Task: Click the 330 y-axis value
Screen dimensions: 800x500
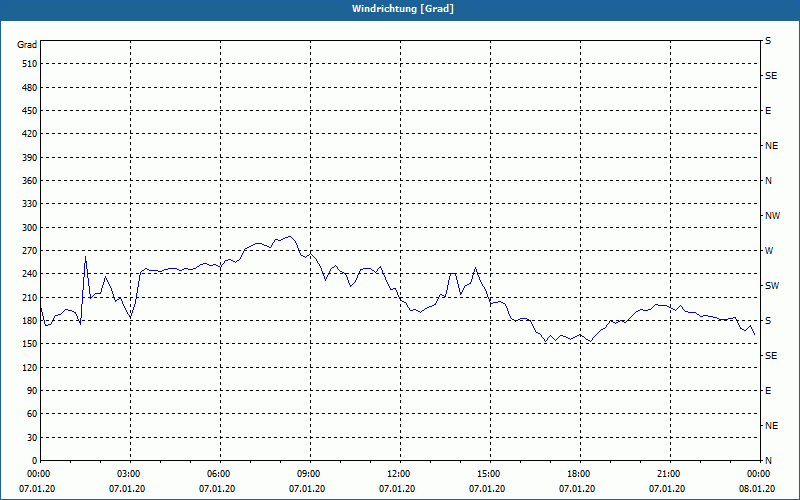Action: click(x=30, y=204)
